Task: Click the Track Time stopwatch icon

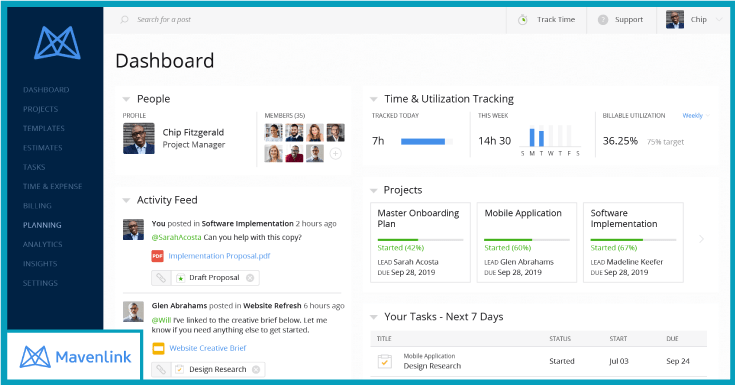Action: click(523, 20)
